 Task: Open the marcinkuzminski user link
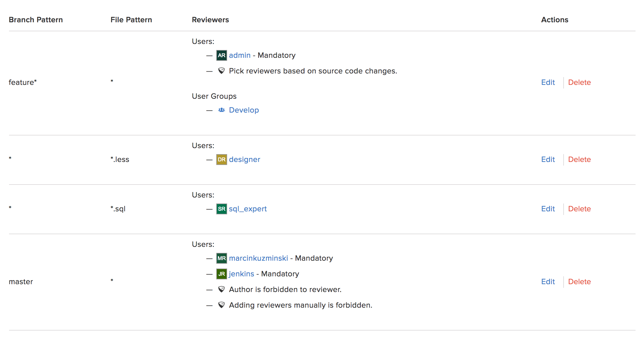coord(258,258)
